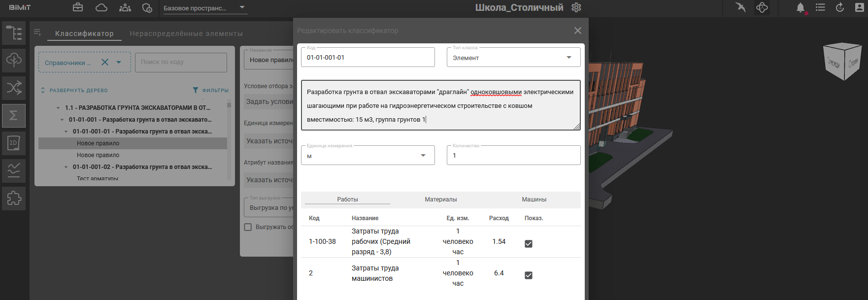868x300 pixels.
Task: Click the puzzle plugins sidebar icon
Action: (14, 198)
